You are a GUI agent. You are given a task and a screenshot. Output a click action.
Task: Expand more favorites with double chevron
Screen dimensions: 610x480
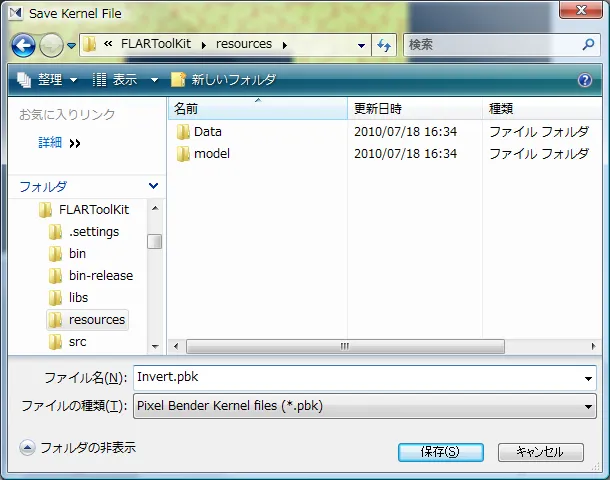75,144
